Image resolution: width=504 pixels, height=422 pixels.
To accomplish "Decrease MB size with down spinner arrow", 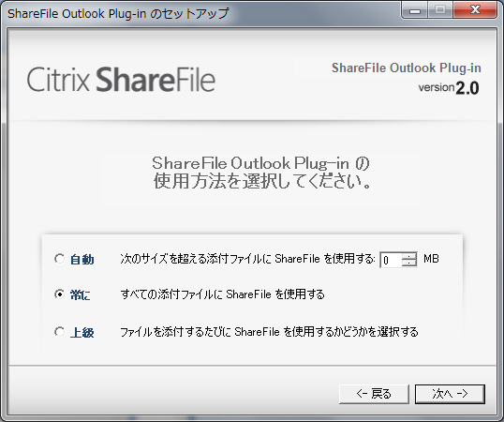I will (x=409, y=264).
